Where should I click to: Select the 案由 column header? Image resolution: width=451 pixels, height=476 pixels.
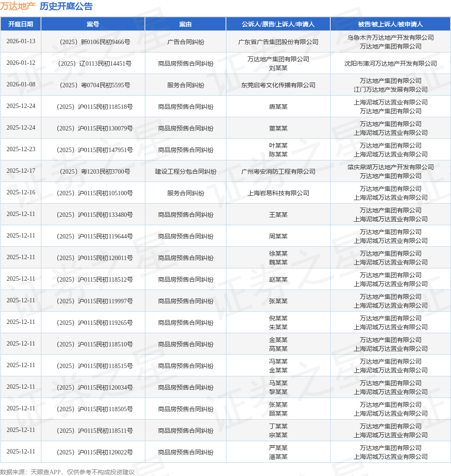[x=185, y=24]
